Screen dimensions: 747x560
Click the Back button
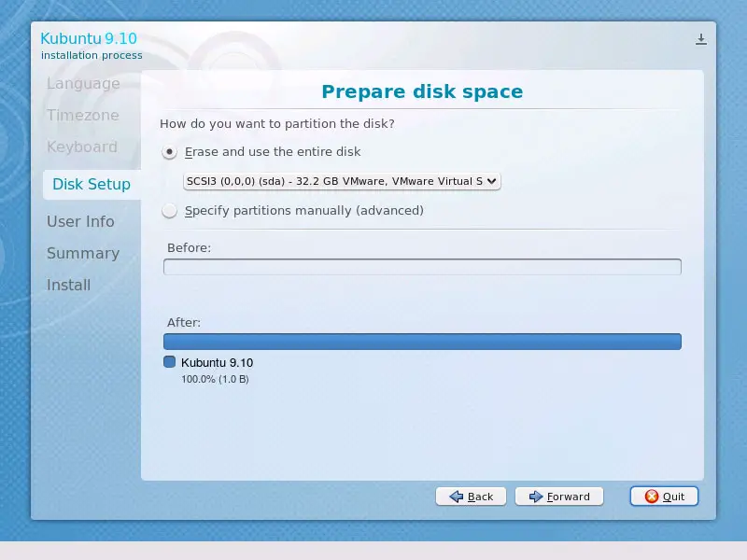click(471, 497)
